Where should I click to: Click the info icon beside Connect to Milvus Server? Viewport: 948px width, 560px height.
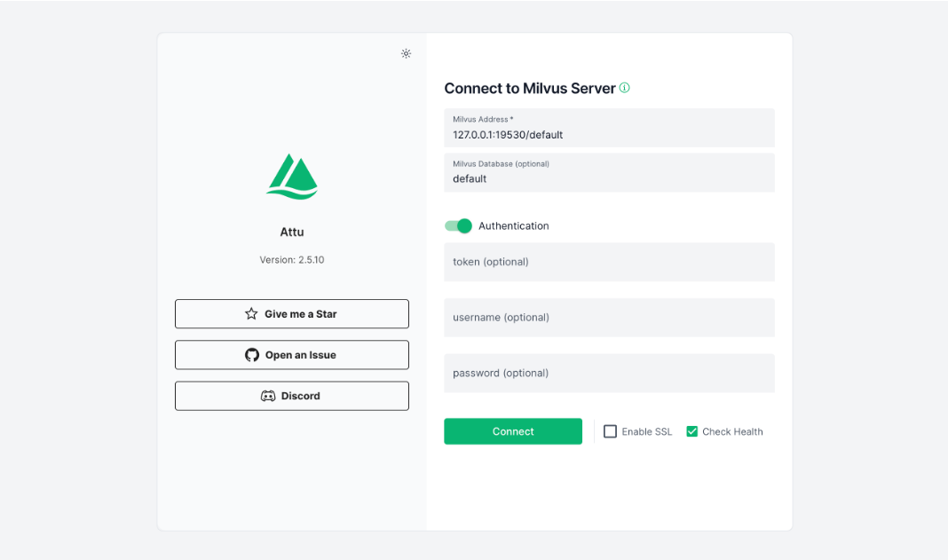[625, 88]
